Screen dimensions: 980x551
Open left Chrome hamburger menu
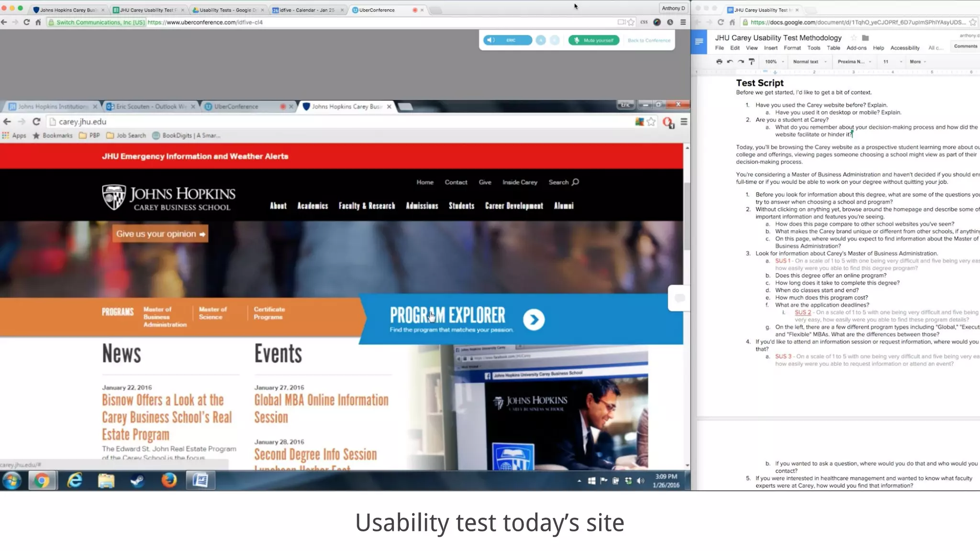tap(683, 22)
